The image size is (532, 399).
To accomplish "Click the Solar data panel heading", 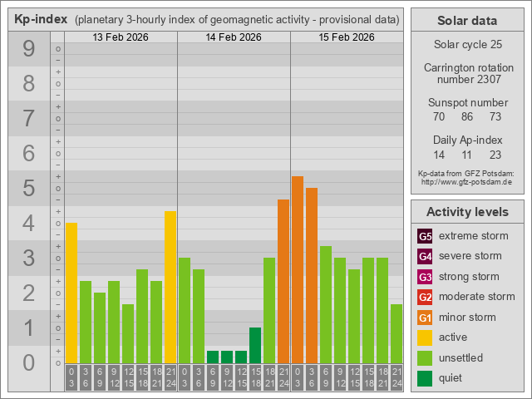I will [x=466, y=21].
